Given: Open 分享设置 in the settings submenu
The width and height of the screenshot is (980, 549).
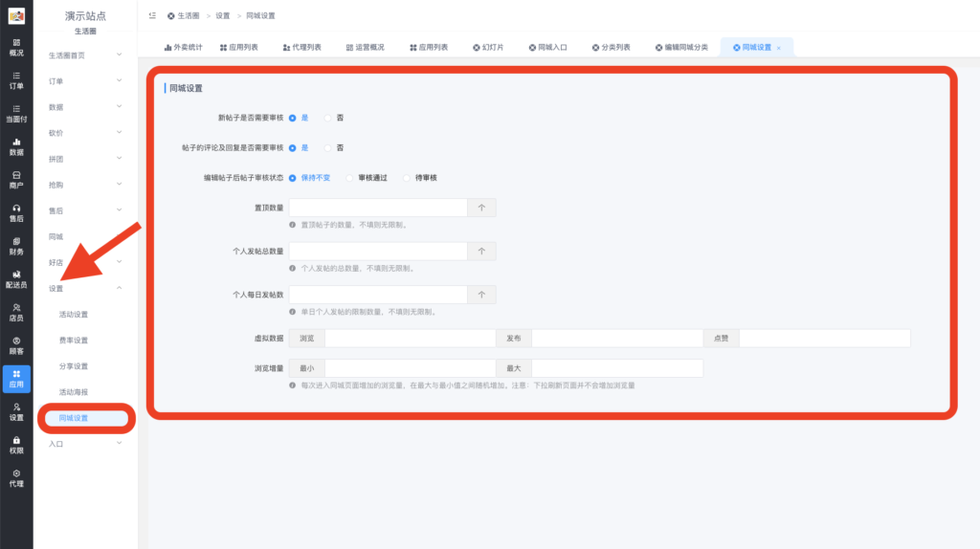Looking at the screenshot, I should (73, 366).
